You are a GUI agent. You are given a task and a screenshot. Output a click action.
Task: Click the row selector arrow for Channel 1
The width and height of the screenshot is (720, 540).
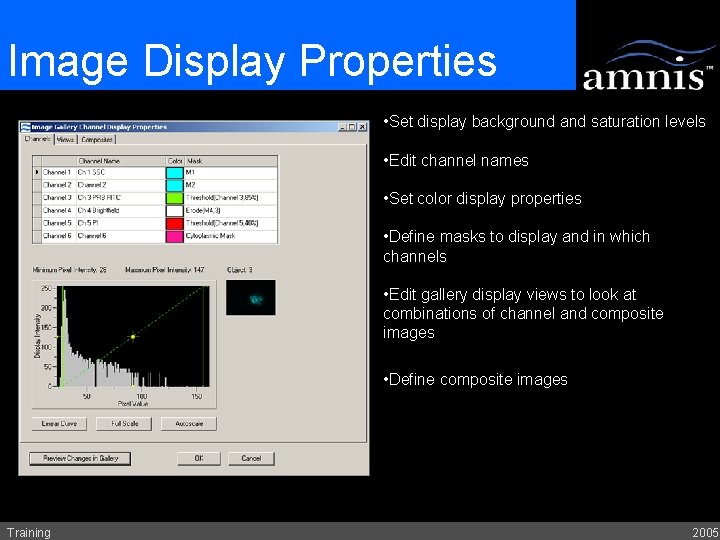(x=37, y=173)
